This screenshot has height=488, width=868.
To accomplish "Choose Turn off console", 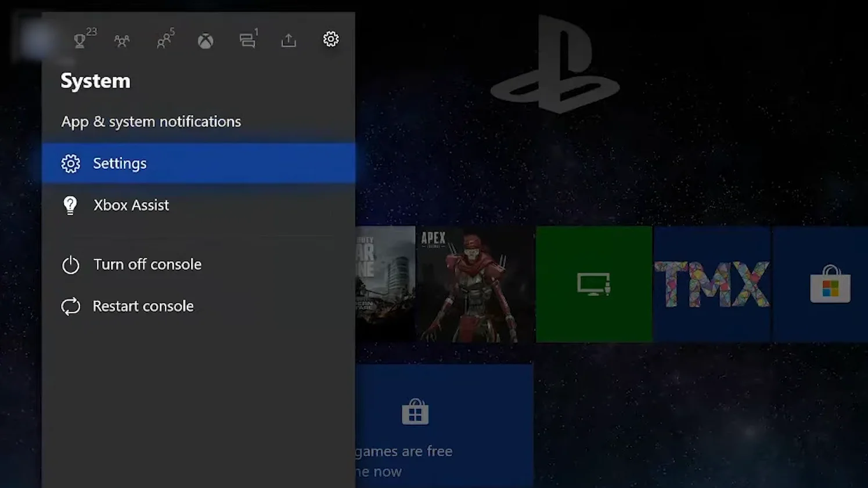I will [147, 265].
